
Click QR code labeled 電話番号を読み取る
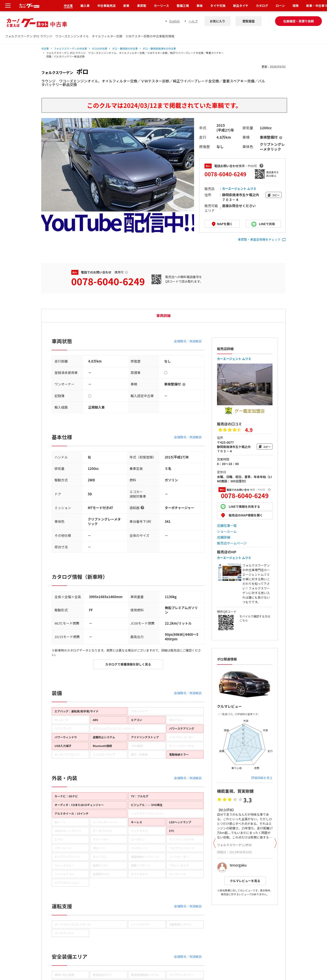click(260, 174)
